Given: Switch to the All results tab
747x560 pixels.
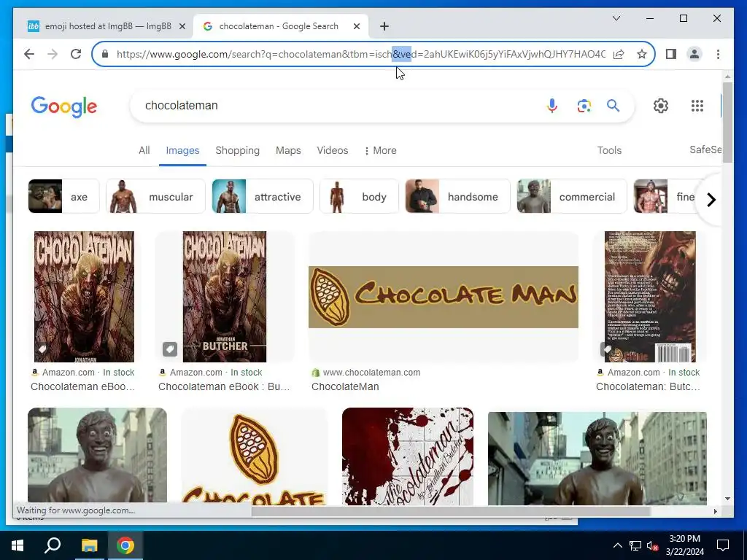Looking at the screenshot, I should 144,150.
